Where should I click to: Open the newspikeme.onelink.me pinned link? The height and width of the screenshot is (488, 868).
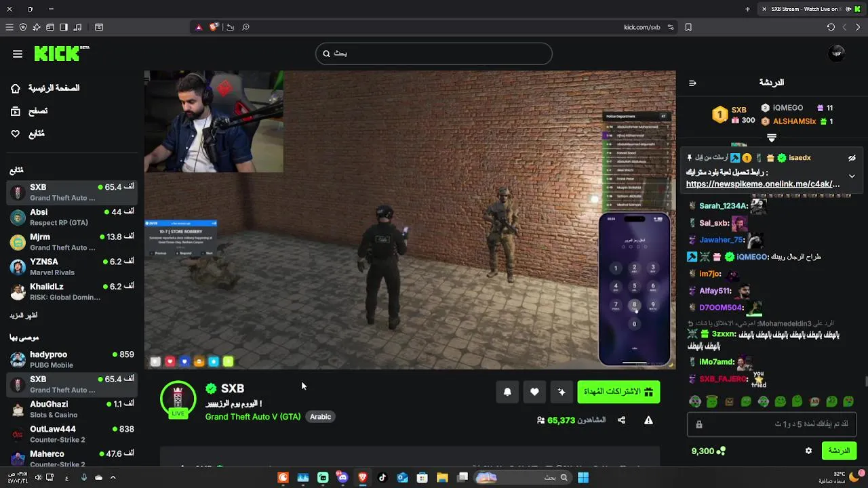(763, 184)
